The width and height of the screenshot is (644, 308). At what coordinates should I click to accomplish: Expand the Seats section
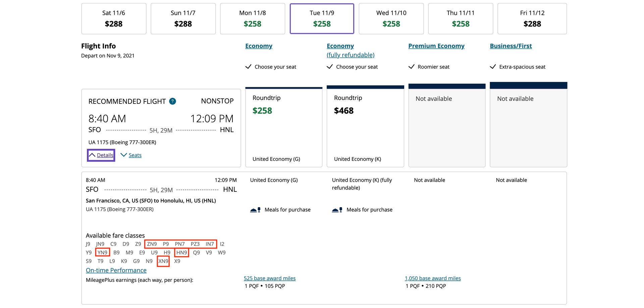tap(131, 155)
